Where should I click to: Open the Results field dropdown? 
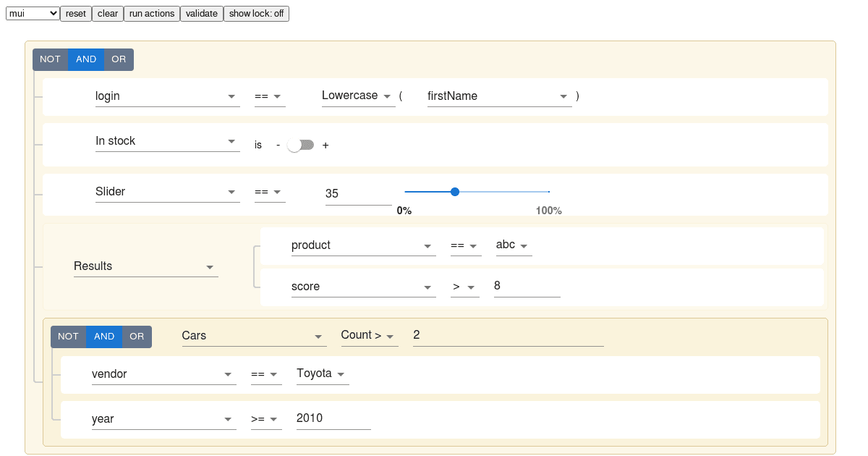pos(145,266)
